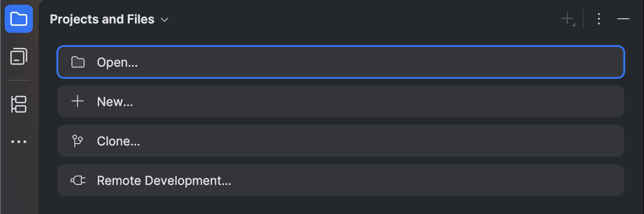The image size is (644, 214).
Task: Choose the Clone... option
Action: click(118, 141)
